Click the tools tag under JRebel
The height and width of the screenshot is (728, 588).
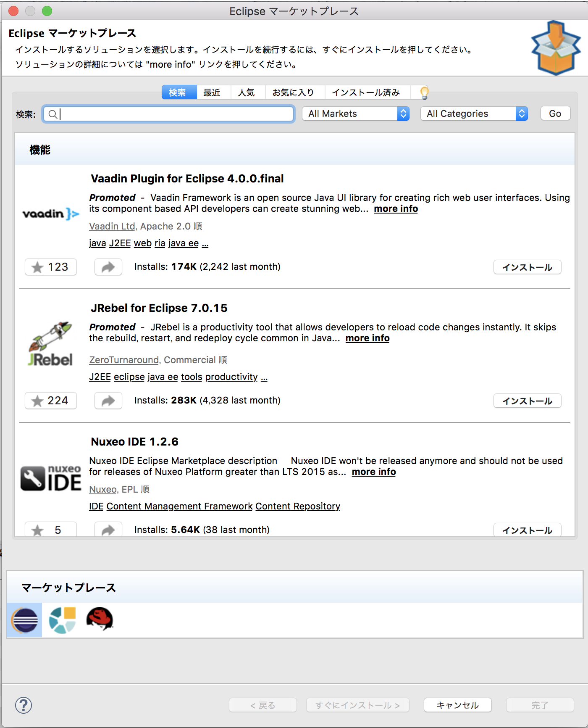click(x=192, y=377)
